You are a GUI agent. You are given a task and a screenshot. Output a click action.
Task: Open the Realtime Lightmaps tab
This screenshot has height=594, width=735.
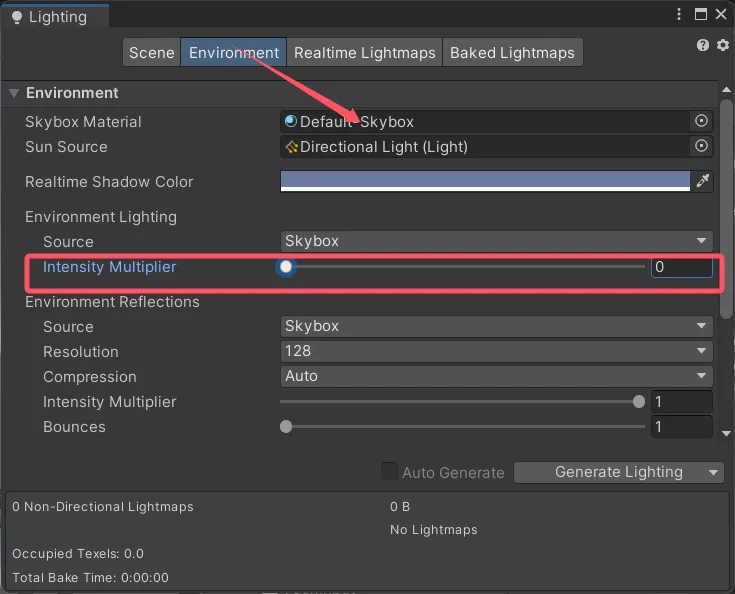click(x=365, y=53)
